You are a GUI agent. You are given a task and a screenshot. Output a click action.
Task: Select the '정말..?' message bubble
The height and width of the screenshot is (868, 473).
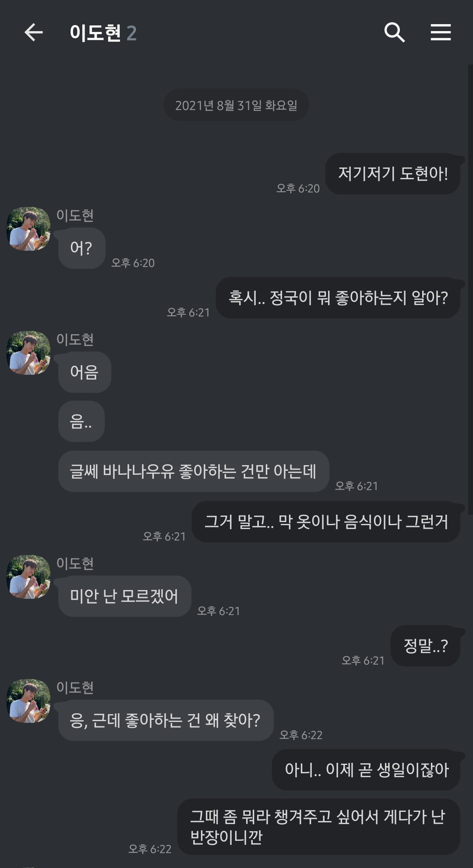425,646
